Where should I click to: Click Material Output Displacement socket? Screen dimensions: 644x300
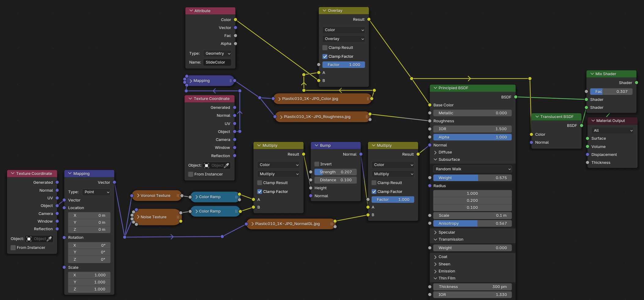tap(587, 154)
